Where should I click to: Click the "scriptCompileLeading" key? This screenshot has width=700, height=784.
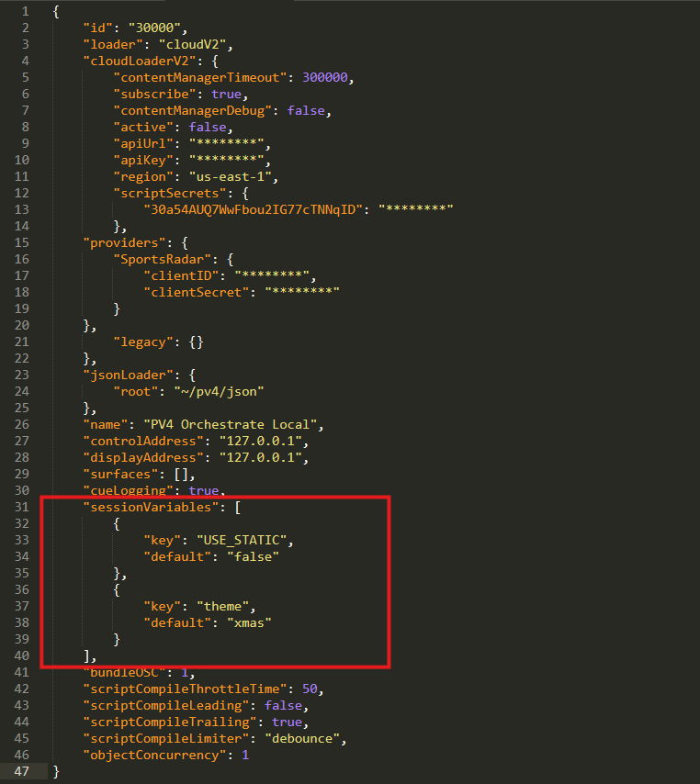(x=166, y=705)
